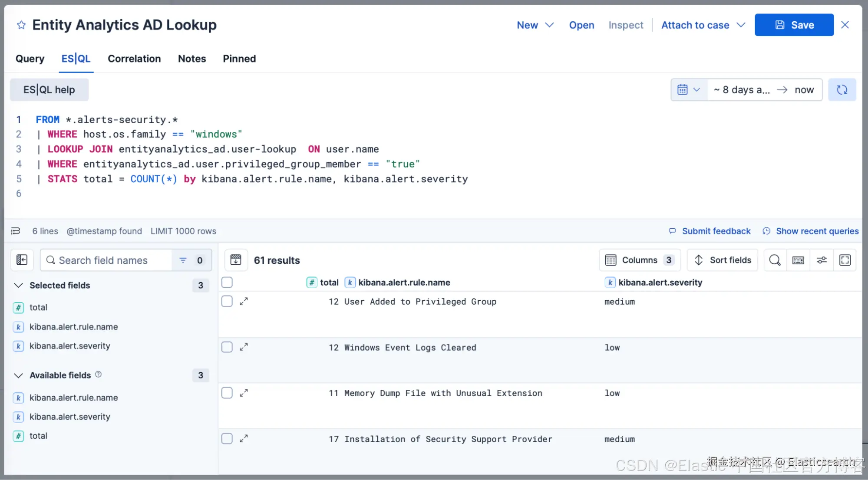The height and width of the screenshot is (480, 868).
Task: Check the select-all rows header checkbox
Action: (x=227, y=283)
